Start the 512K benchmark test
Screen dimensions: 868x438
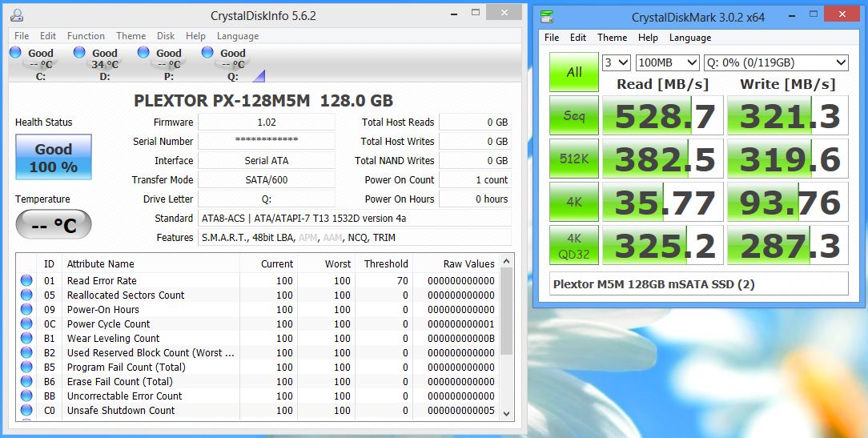coord(574,159)
